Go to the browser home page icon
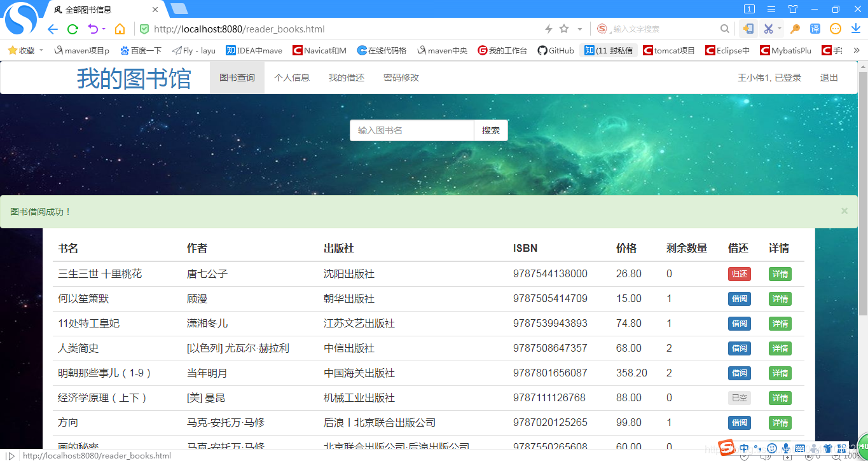868x461 pixels. coord(120,29)
